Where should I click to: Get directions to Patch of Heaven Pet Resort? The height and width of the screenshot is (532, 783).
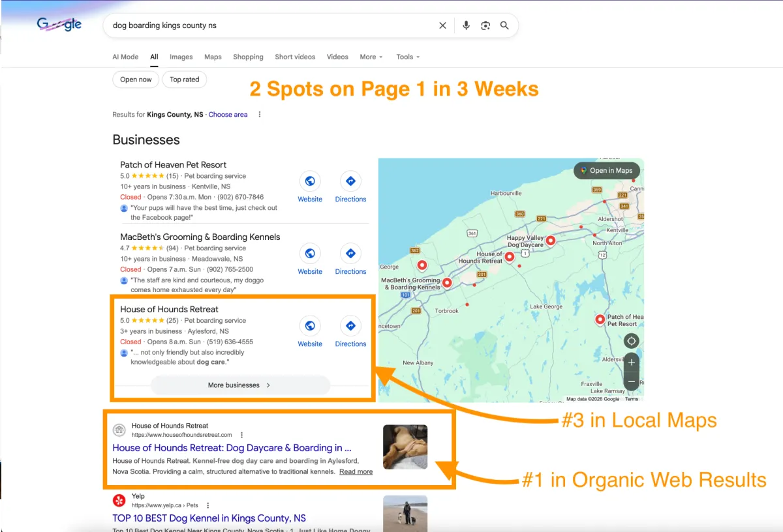(x=350, y=181)
